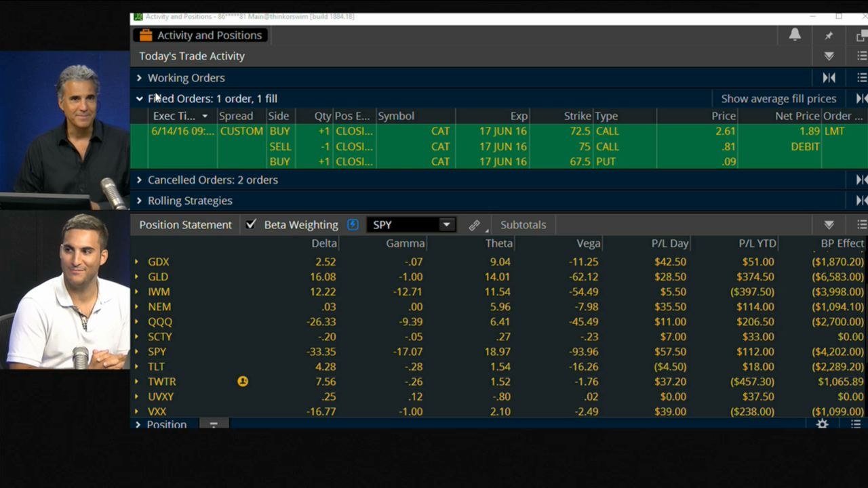
Task: Open the Today's Trade Activity dropdown arrow
Action: (829, 56)
